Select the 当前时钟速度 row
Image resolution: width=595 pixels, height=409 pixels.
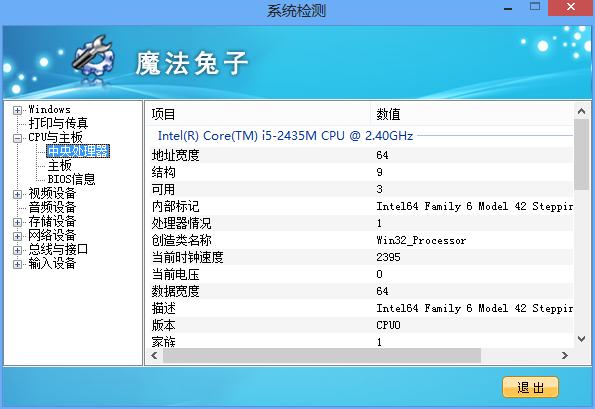pos(361,257)
